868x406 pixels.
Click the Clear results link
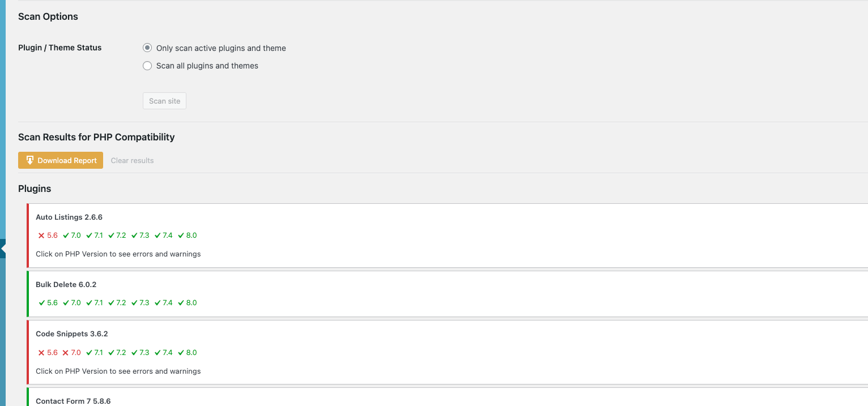coord(132,160)
